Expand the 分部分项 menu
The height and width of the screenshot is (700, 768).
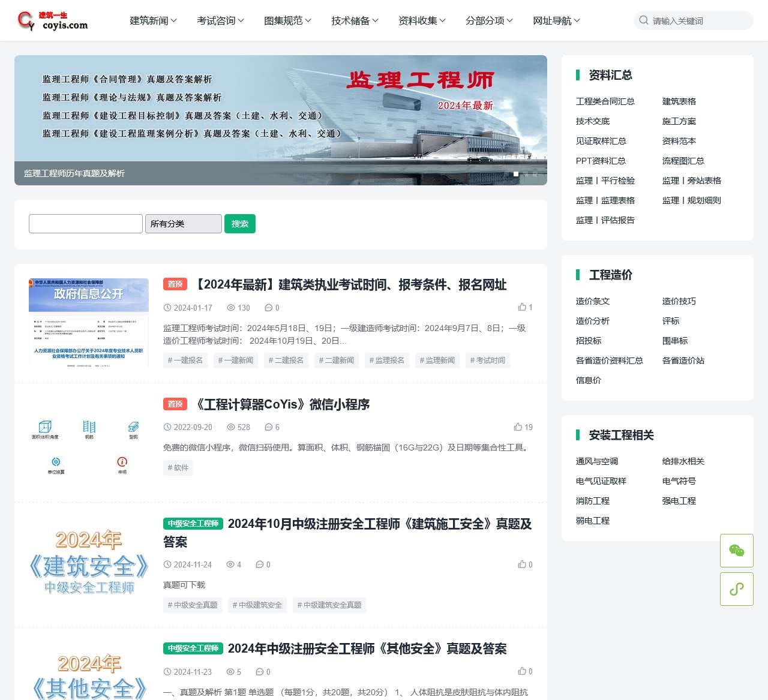(x=489, y=20)
